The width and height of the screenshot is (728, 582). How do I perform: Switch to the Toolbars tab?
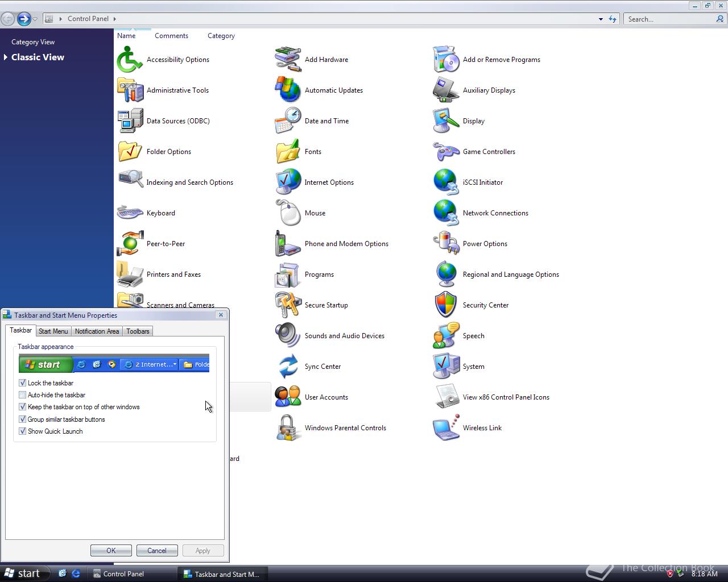coord(138,331)
